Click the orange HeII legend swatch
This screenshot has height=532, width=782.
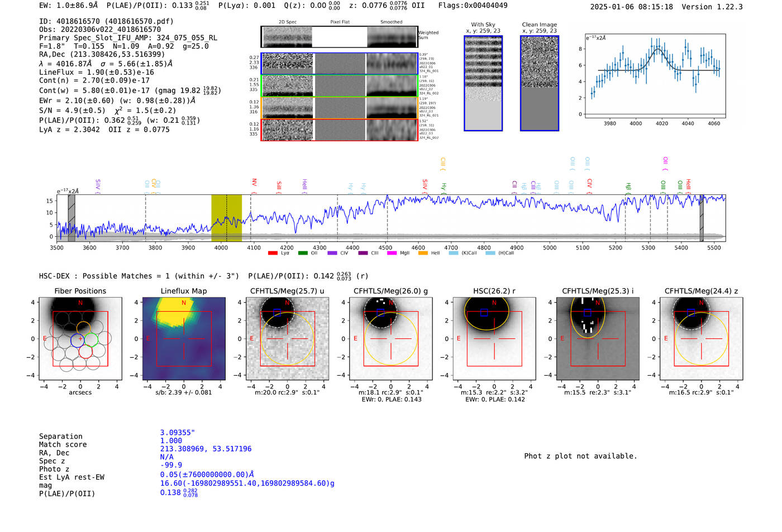click(x=423, y=253)
